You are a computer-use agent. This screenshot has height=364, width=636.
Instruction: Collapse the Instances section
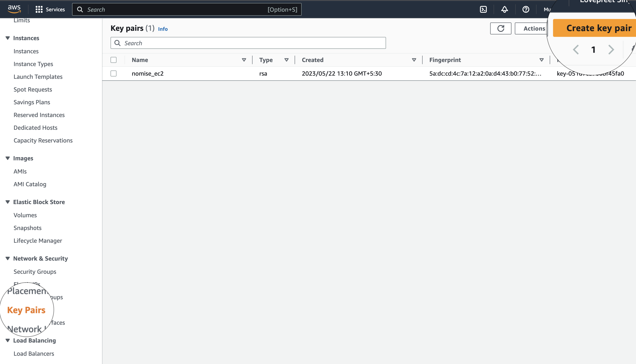pyautogui.click(x=7, y=38)
